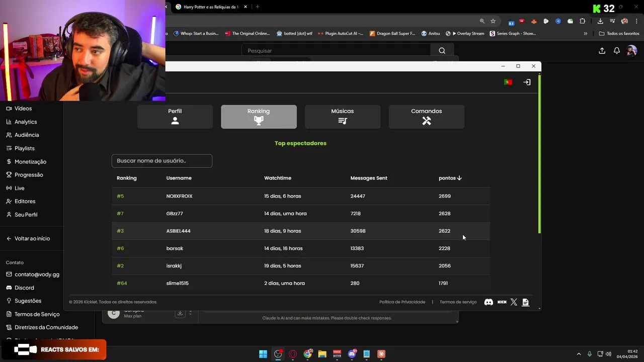Sort table by Messages Sent header
The image size is (644, 362).
369,178
